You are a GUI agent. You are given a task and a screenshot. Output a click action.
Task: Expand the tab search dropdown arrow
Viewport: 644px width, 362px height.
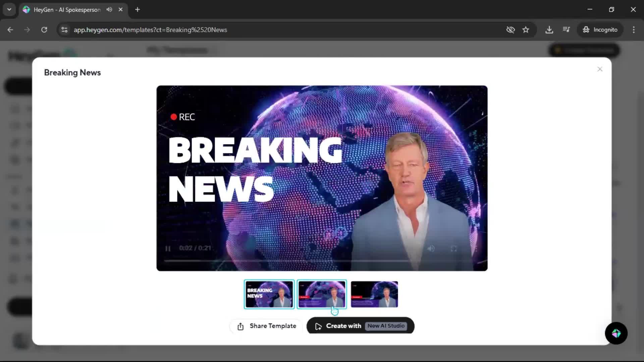(9, 9)
